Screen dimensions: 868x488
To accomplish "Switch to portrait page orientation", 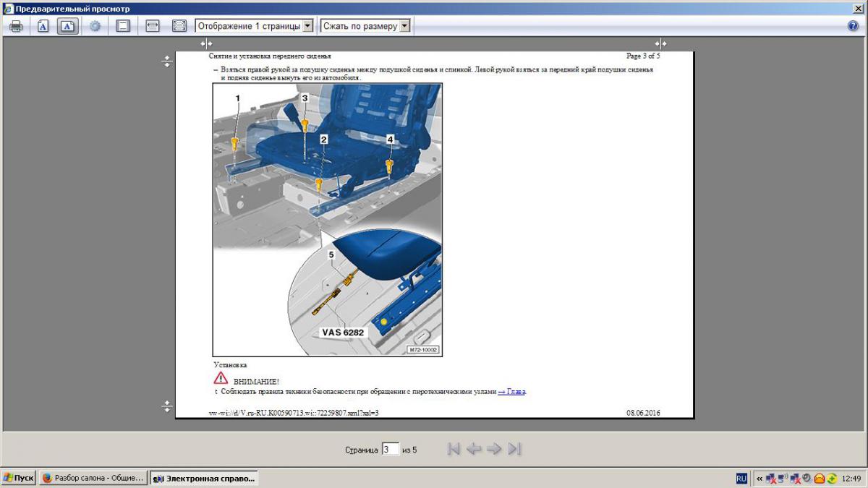I will (43, 26).
